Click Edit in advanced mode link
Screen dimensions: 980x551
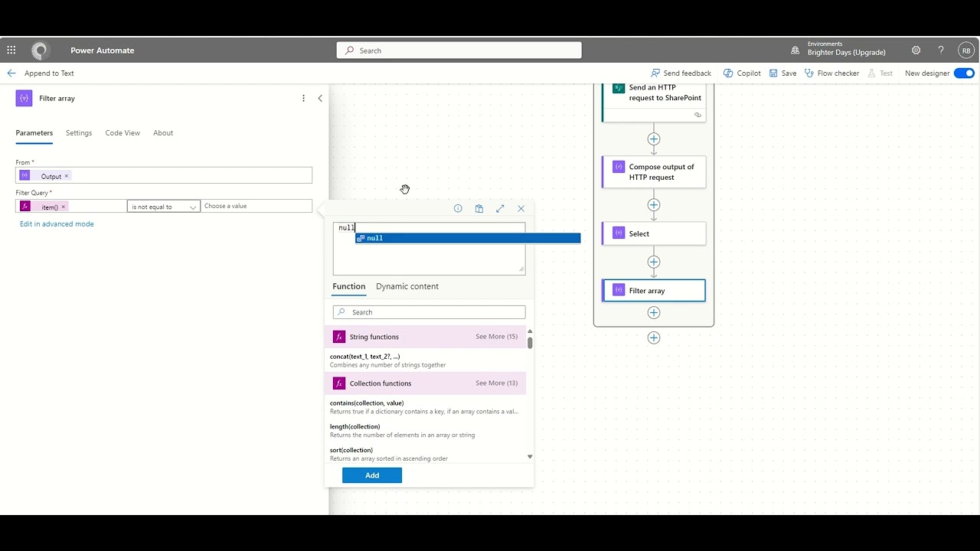57,224
